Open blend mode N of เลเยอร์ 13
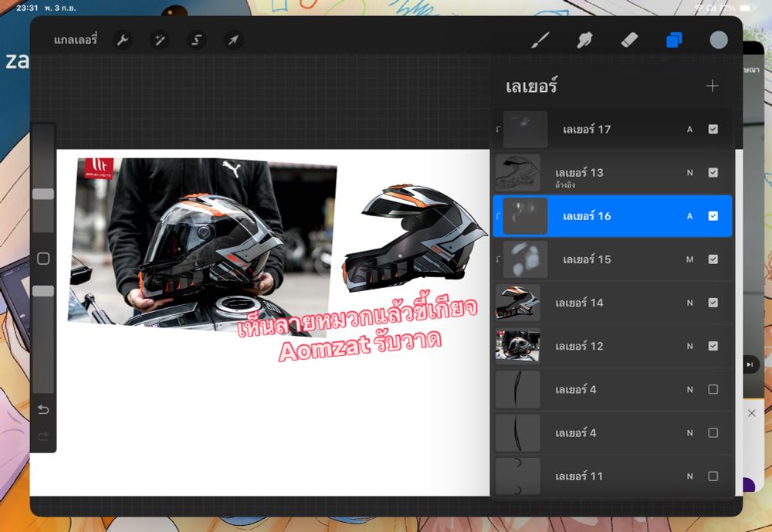772x532 pixels. coord(689,172)
